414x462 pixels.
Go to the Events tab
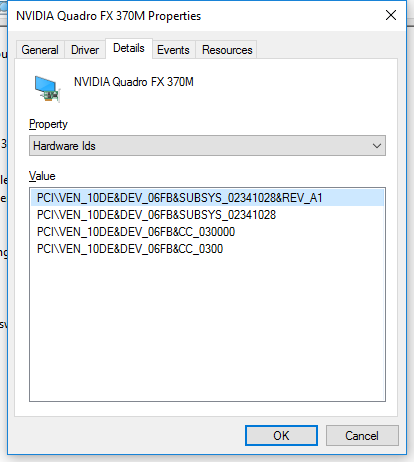[x=173, y=50]
